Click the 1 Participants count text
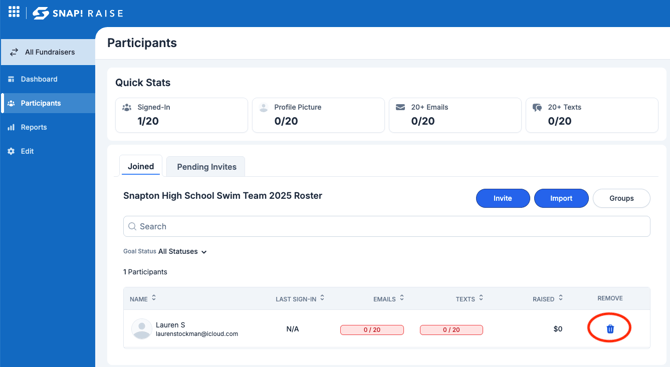Viewport: 670px width, 367px height. [x=145, y=272]
